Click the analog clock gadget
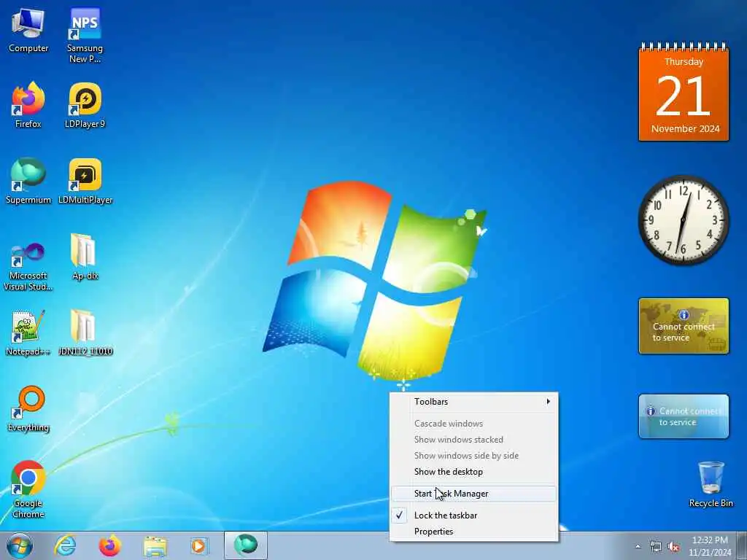Viewport: 747px width, 560px height. pos(684,220)
